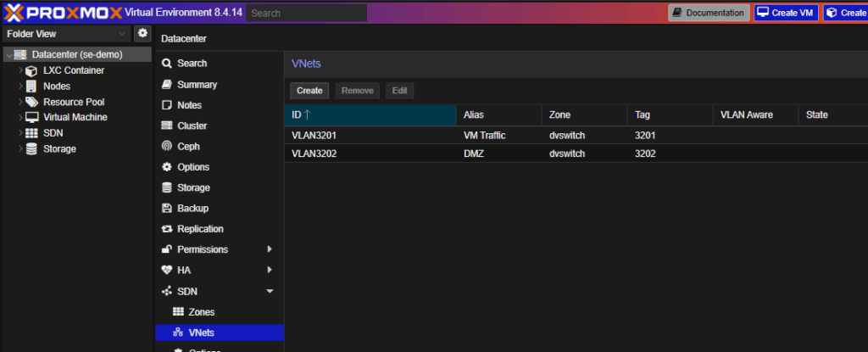Screen dimensions: 868x352
Task: Click the Zones grid icon
Action: [178, 312]
